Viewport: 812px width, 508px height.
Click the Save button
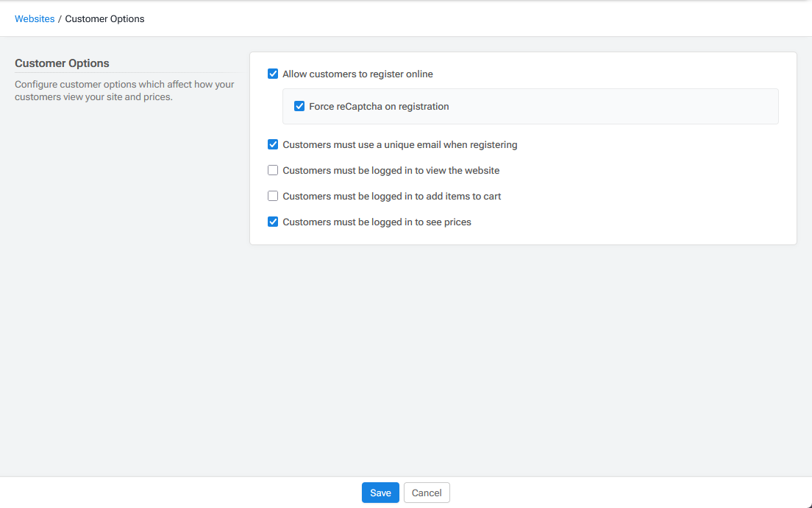tap(380, 493)
